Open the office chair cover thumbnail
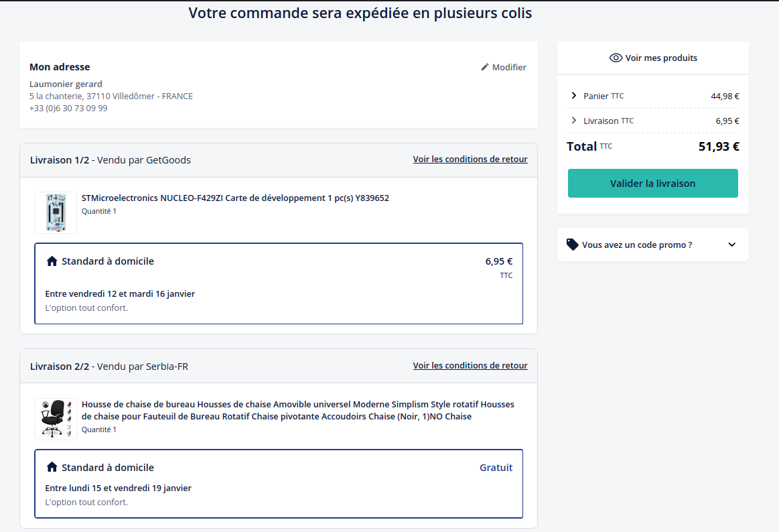779x532 pixels. [56, 419]
